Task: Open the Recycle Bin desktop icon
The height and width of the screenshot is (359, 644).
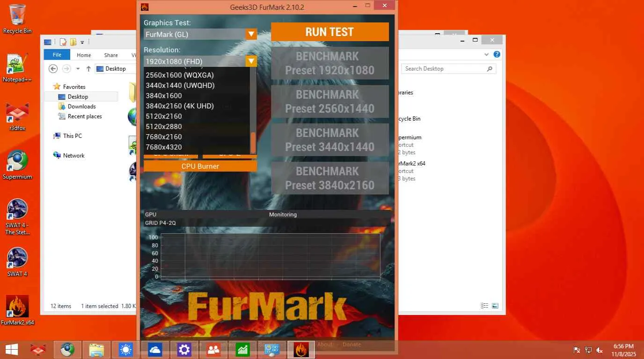Action: click(17, 19)
